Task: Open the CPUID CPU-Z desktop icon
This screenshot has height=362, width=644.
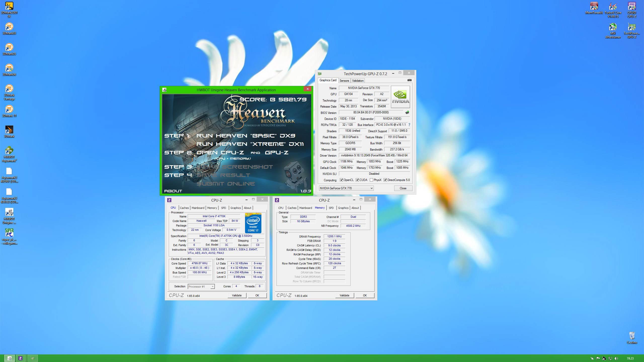Action: pyautogui.click(x=631, y=10)
